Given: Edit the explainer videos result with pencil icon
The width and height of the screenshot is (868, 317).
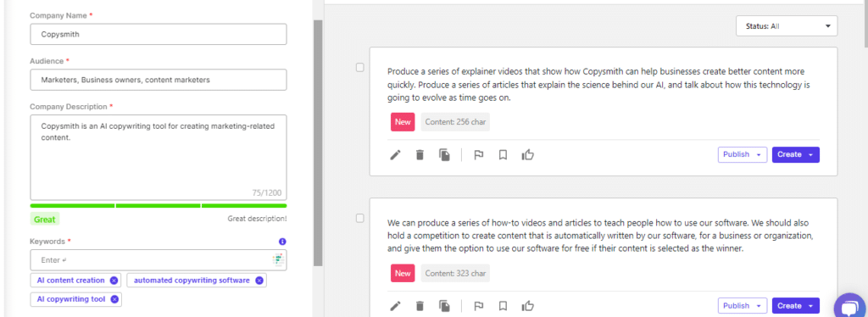Looking at the screenshot, I should 395,155.
